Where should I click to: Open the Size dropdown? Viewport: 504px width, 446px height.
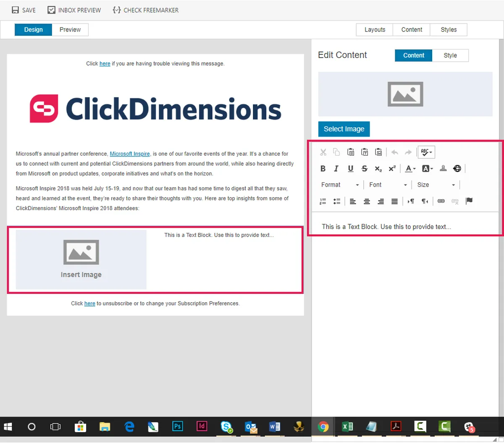pyautogui.click(x=436, y=185)
